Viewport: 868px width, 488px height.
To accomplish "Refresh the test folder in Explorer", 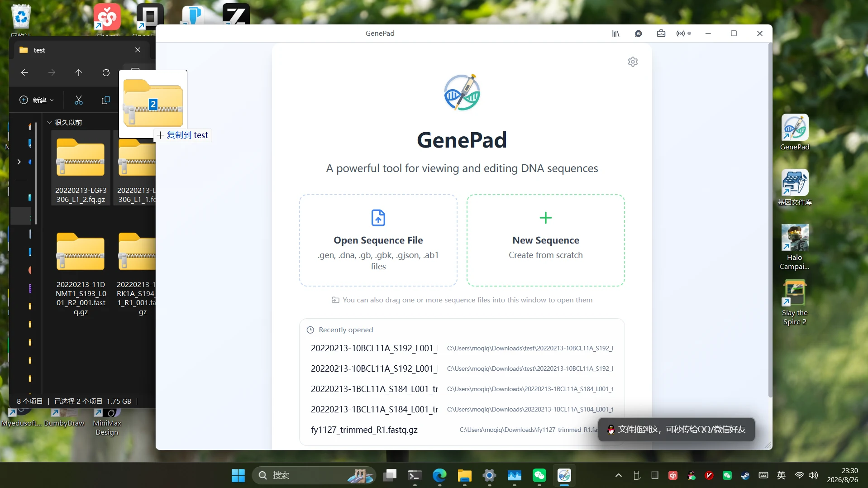I will (x=106, y=72).
